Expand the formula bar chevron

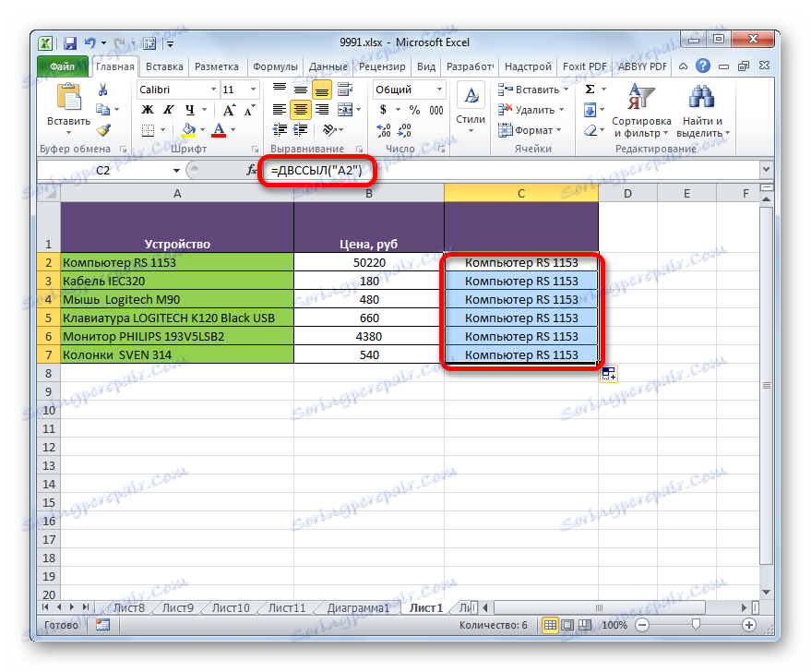766,169
